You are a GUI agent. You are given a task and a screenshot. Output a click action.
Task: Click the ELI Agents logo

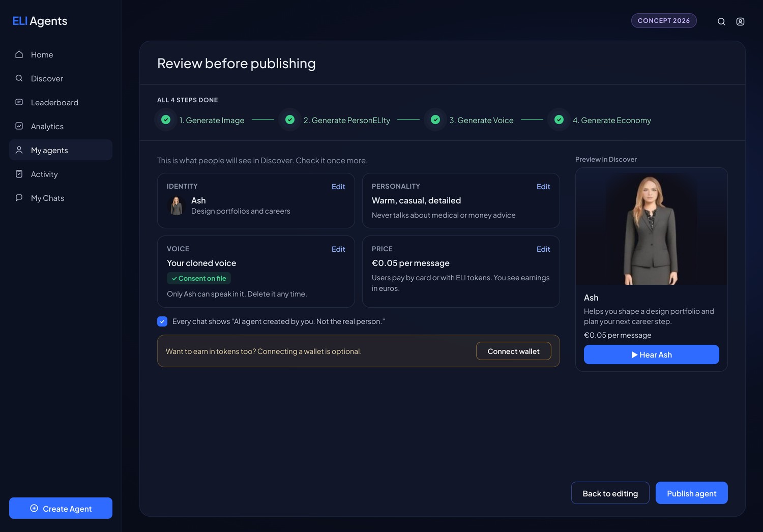[40, 21]
